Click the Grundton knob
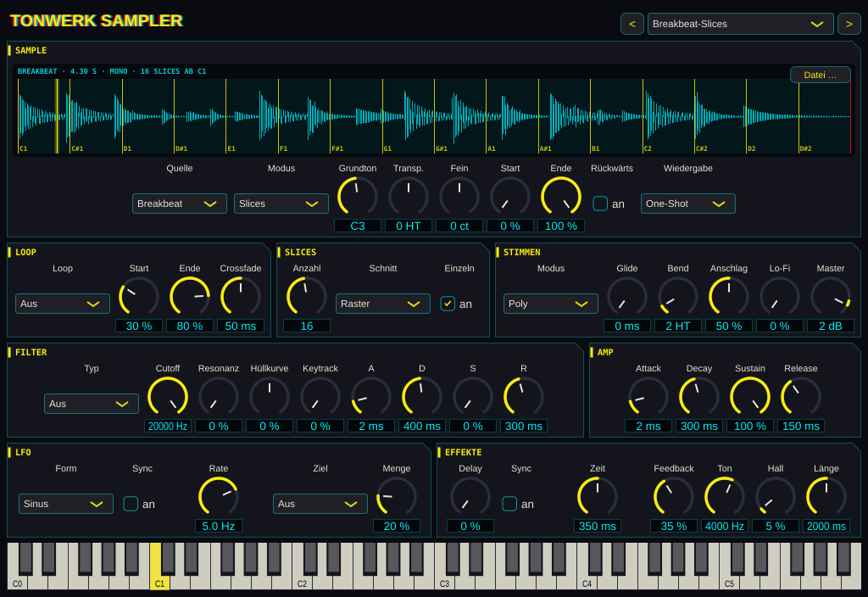 pyautogui.click(x=358, y=197)
